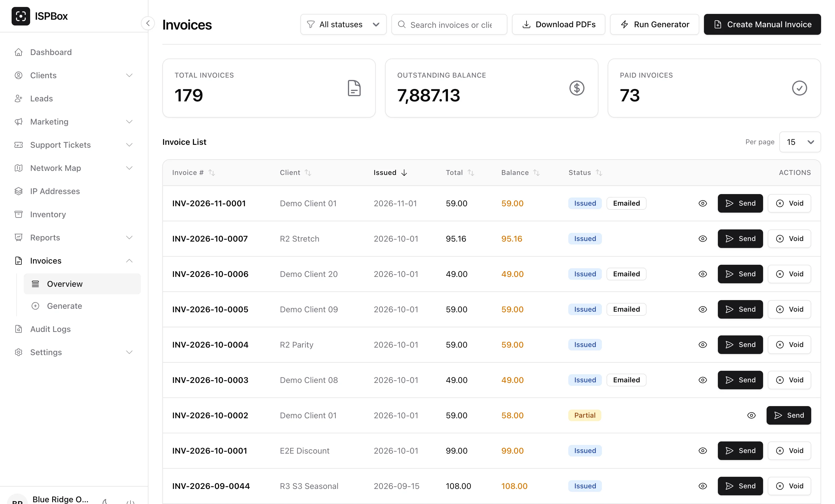Void invoice INV-2026-10-0007
The width and height of the screenshot is (835, 504).
coord(789,239)
